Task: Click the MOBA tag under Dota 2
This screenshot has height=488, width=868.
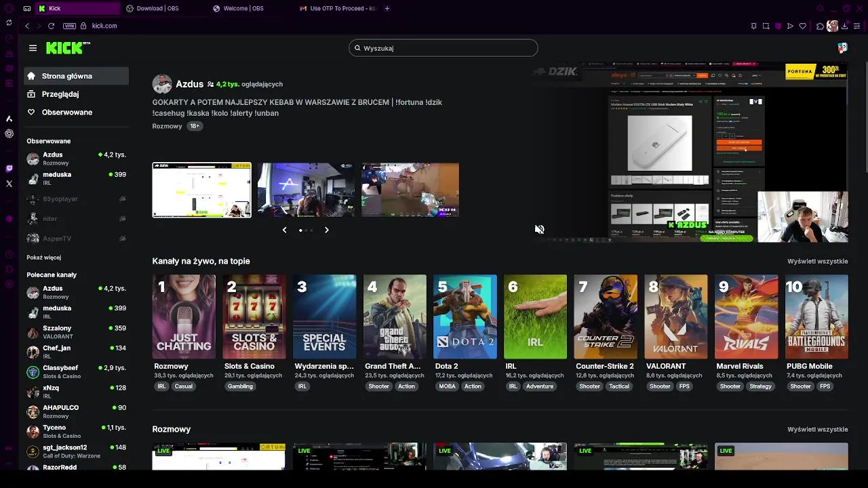Action: click(x=447, y=386)
